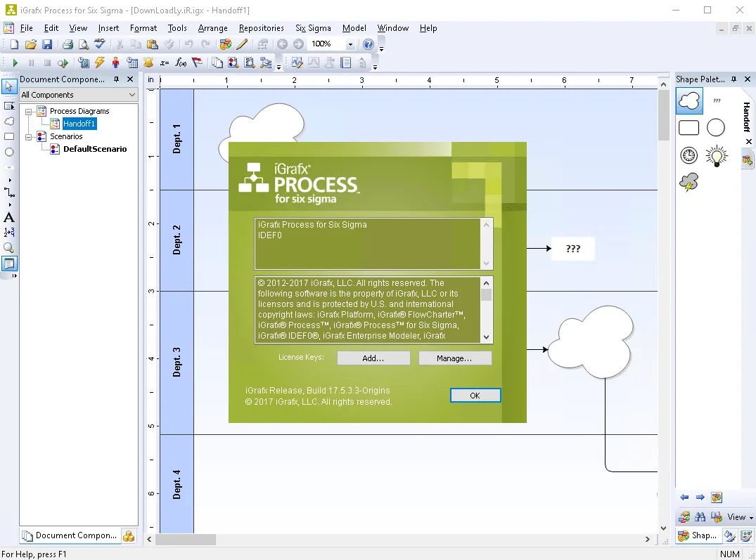The height and width of the screenshot is (560, 756).
Task: Select the Document Components bottom tab
Action: tap(70, 535)
